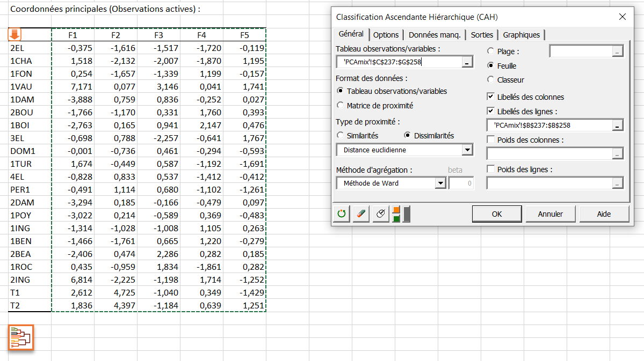Select the Matrice de proximité radio button
The image size is (644, 361).
point(340,106)
